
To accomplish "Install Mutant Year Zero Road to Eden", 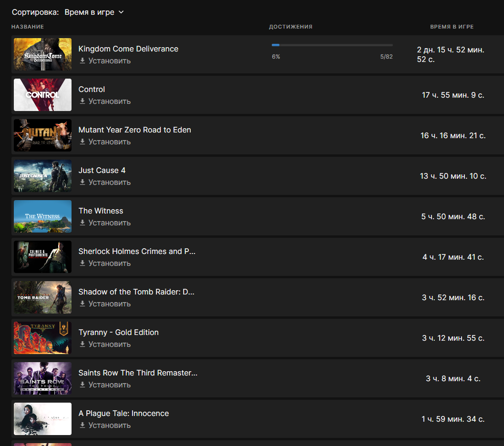I will point(110,142).
